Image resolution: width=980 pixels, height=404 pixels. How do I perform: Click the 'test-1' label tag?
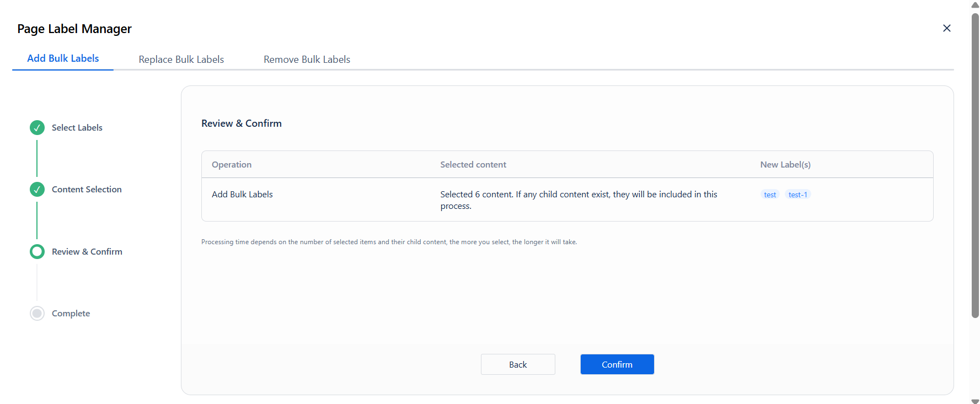(797, 195)
